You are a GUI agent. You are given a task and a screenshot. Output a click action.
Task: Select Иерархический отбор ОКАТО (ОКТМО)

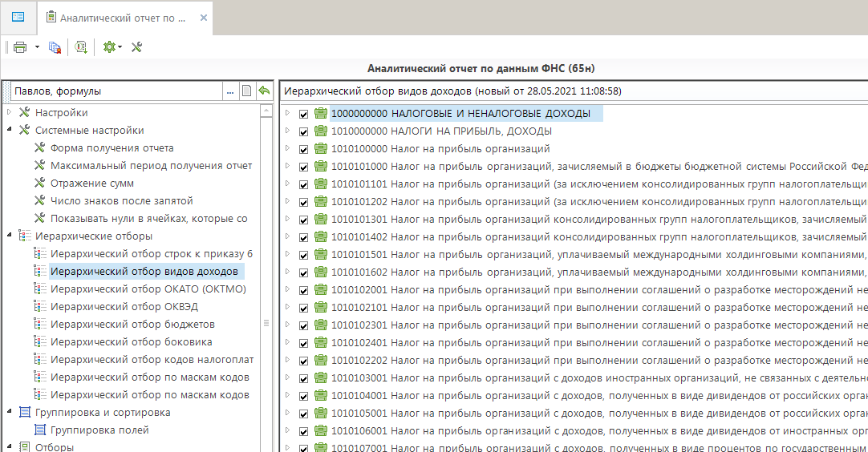click(x=148, y=289)
